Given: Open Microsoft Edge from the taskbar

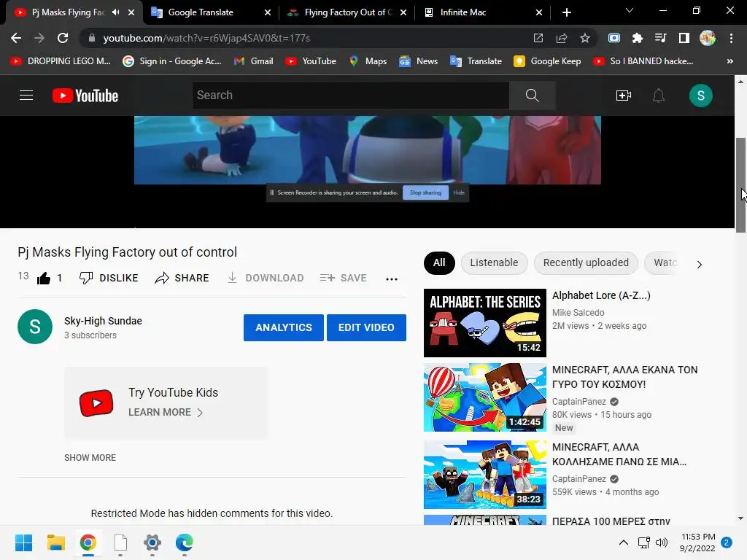Looking at the screenshot, I should [x=185, y=542].
